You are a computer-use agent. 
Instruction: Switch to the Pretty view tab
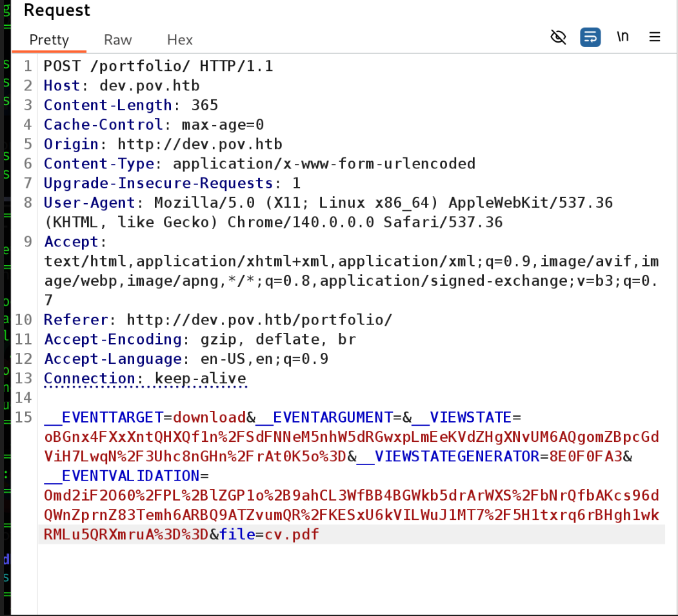[49, 40]
